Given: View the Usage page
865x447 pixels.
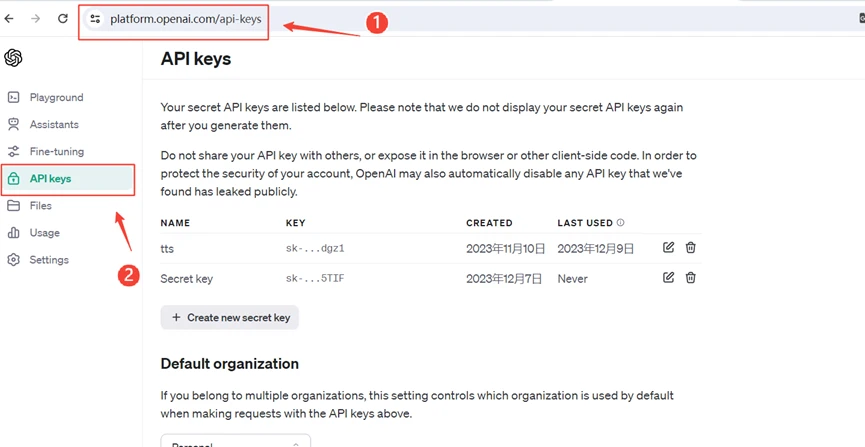Looking at the screenshot, I should click(x=44, y=232).
